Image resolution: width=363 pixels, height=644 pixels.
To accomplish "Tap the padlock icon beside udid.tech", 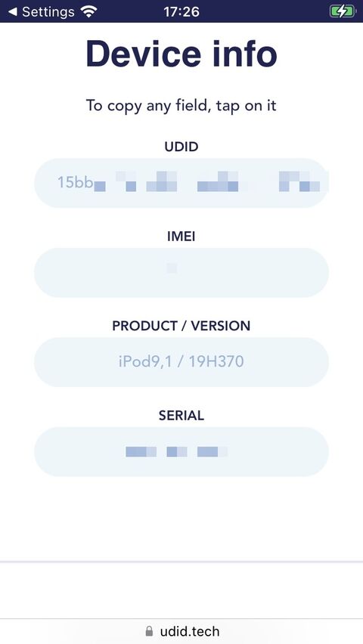I will pos(150,631).
